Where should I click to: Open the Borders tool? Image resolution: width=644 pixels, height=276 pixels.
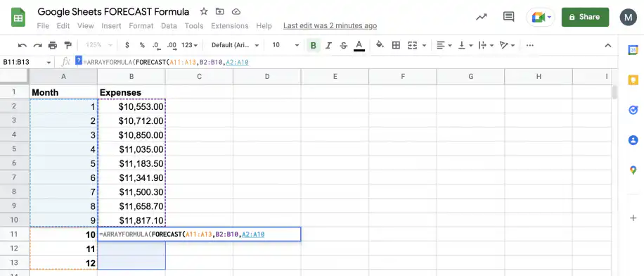(396, 45)
